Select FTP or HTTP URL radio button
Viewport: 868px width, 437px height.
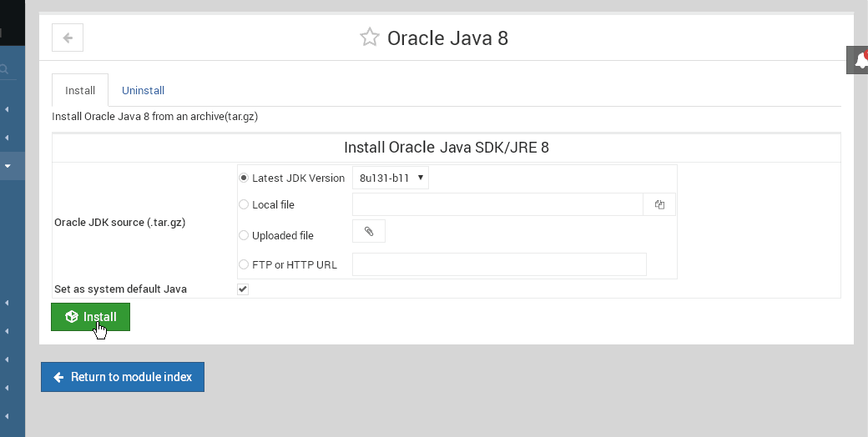(244, 264)
